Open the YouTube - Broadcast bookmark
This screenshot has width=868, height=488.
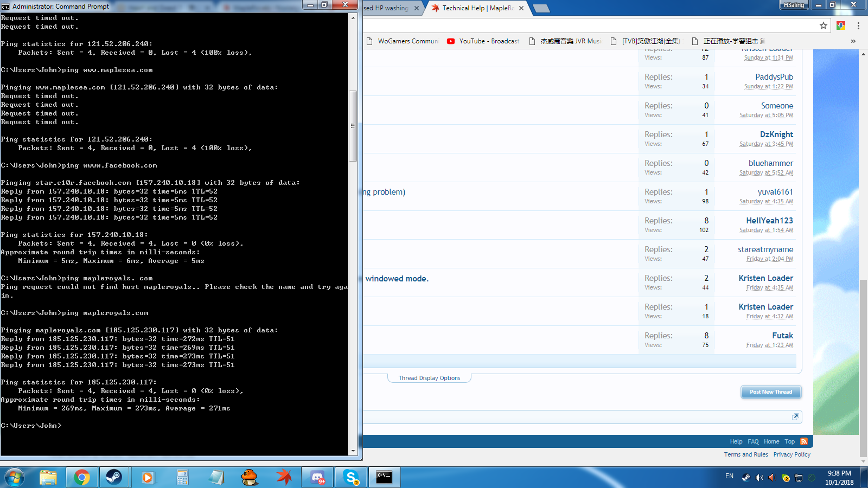pyautogui.click(x=483, y=41)
